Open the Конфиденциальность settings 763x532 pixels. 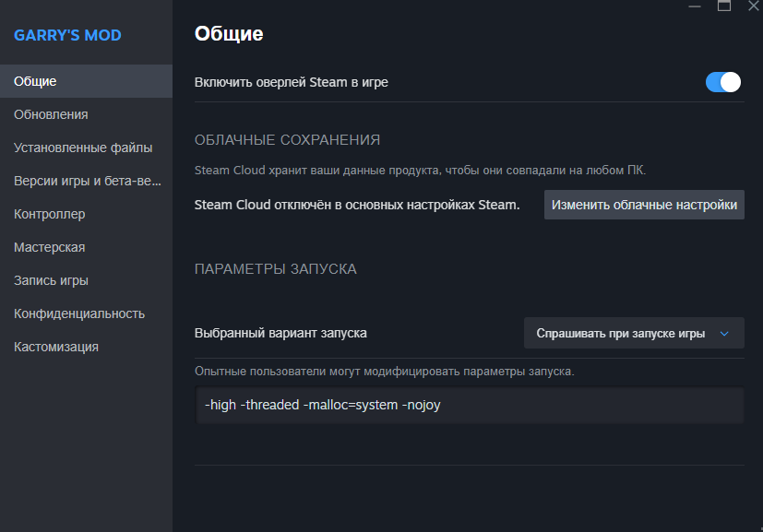pos(86,313)
